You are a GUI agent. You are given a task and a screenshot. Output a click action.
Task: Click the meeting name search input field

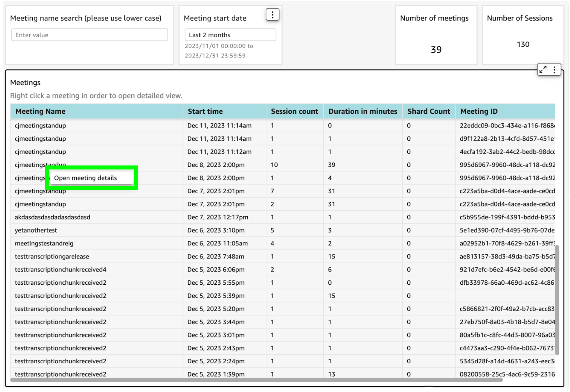point(89,35)
